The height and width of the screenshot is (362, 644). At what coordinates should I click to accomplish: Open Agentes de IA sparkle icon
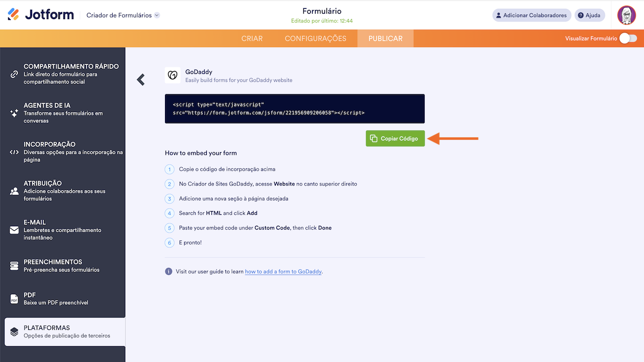(14, 113)
